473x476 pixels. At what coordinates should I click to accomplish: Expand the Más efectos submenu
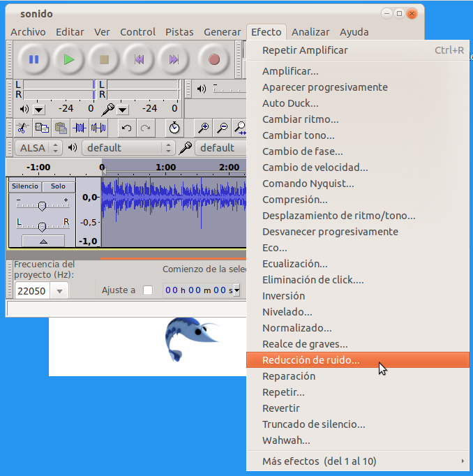[358, 461]
